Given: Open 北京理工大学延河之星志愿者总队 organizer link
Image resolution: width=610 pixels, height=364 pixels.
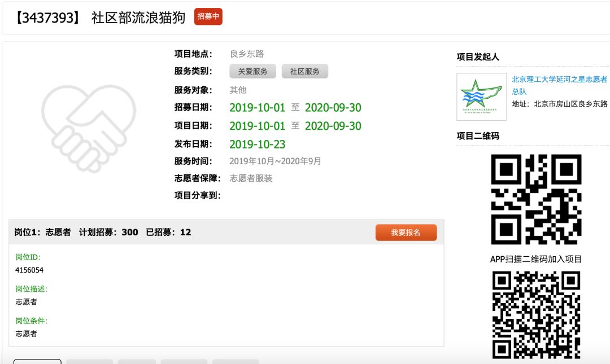Looking at the screenshot, I should tap(559, 85).
